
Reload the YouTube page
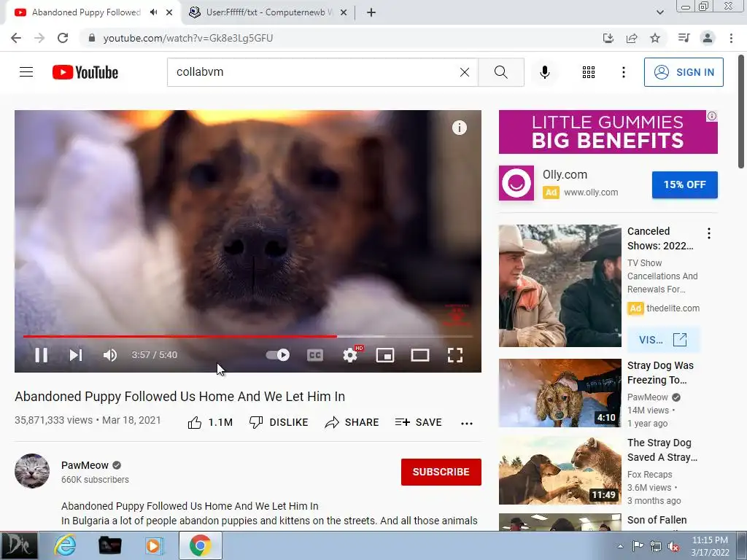[63, 38]
